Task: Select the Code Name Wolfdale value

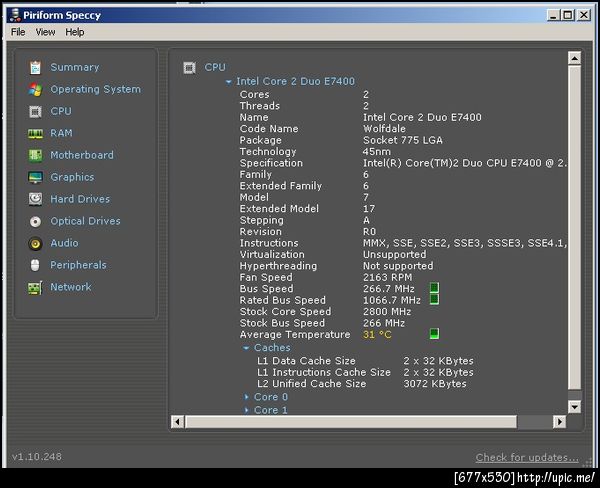Action: pos(384,129)
